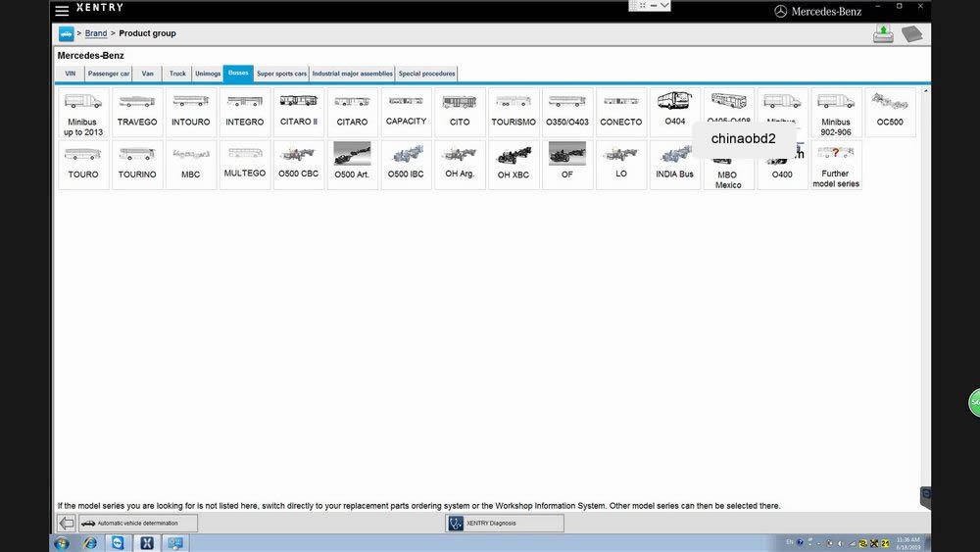Image resolution: width=980 pixels, height=552 pixels.
Task: Click the XENTRY Diagnosis button
Action: pyautogui.click(x=505, y=524)
